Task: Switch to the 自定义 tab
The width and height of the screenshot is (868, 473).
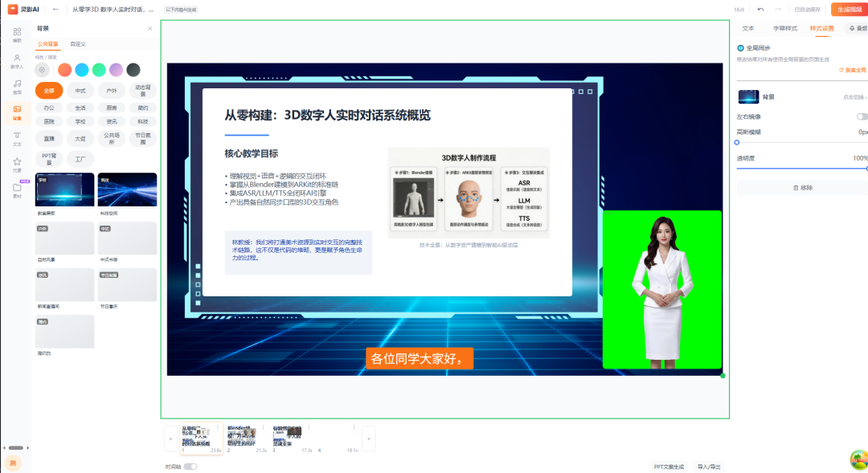Action: point(78,43)
